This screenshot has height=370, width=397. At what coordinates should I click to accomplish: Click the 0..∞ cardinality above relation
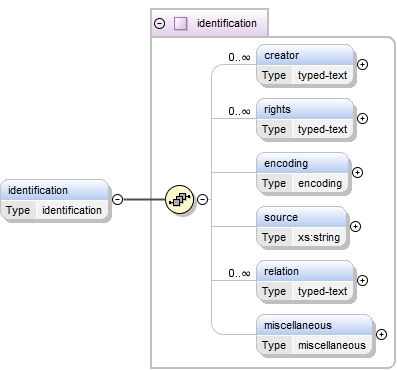(x=239, y=273)
